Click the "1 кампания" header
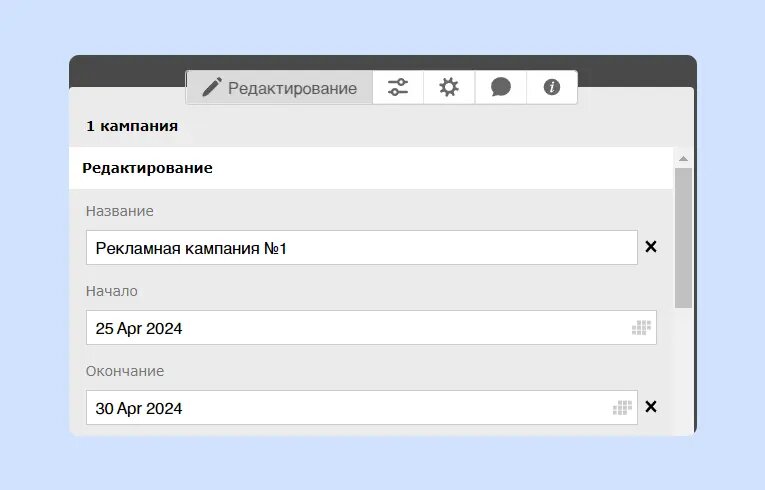This screenshot has height=490, width=765. pyautogui.click(x=132, y=127)
